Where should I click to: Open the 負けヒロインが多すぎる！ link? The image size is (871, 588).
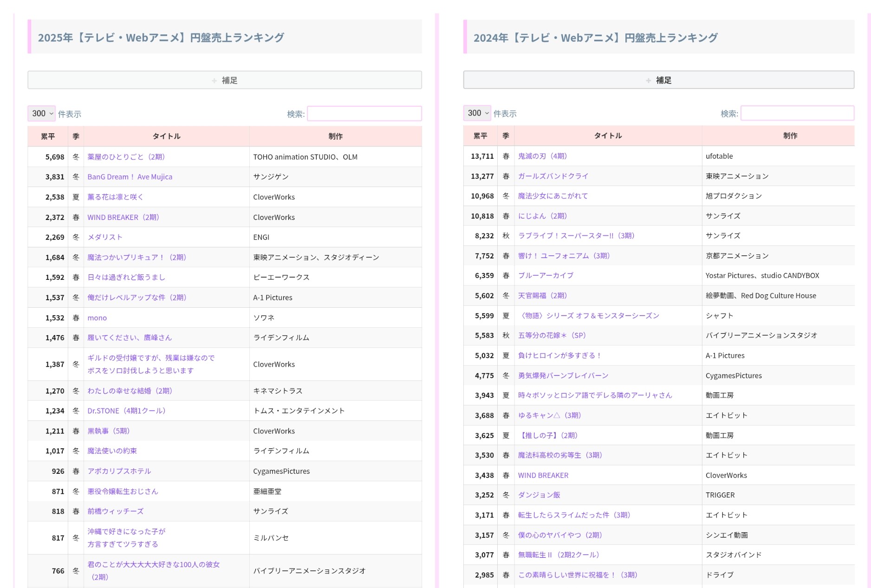point(559,355)
